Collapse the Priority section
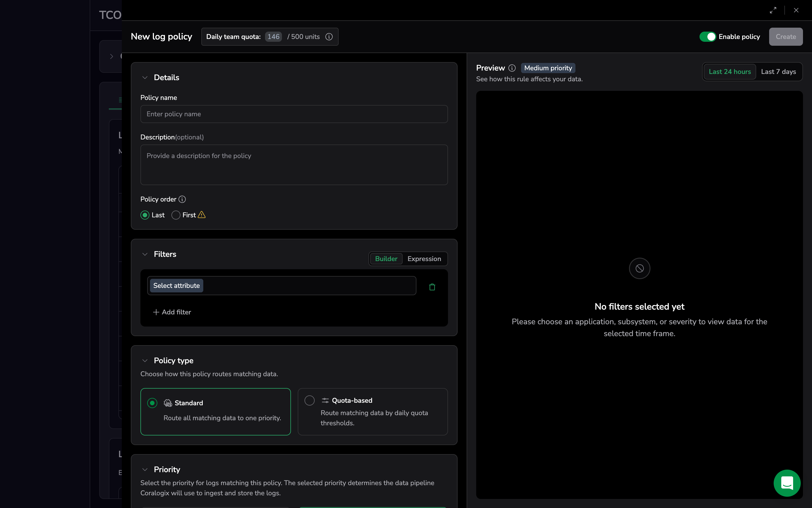This screenshot has width=812, height=508. (x=145, y=469)
